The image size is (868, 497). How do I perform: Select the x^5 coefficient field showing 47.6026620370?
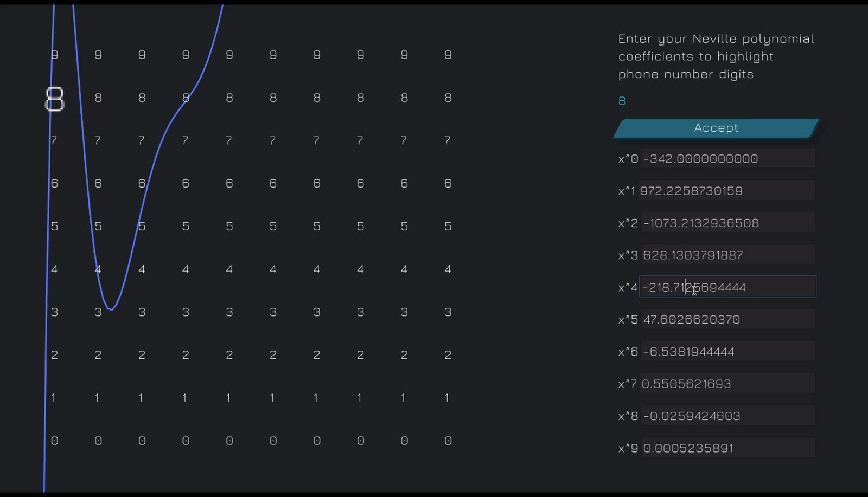[x=727, y=319]
